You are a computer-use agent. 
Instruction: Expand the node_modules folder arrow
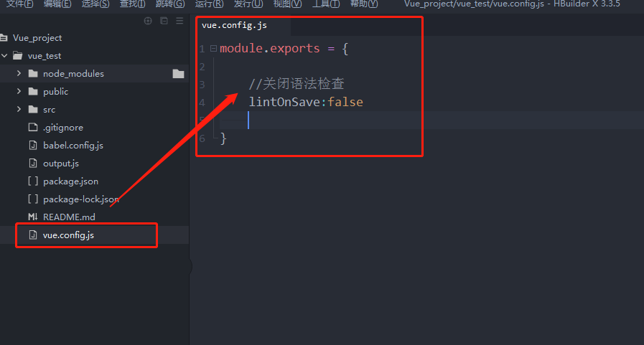coord(19,73)
